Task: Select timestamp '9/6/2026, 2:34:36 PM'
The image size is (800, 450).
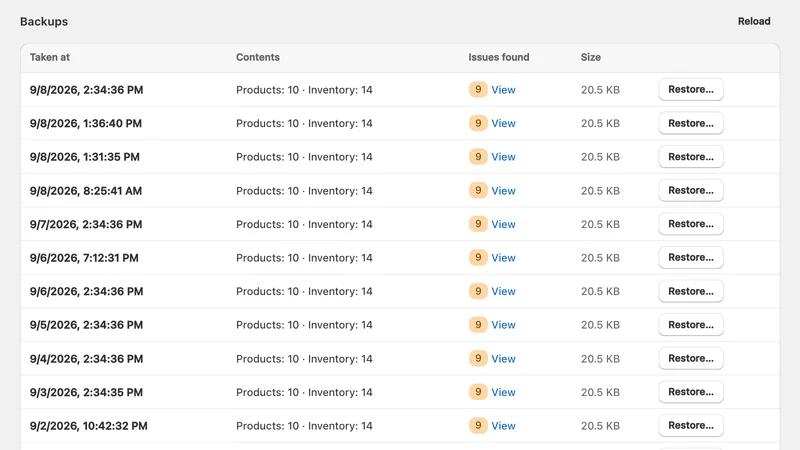Action: coord(86,291)
